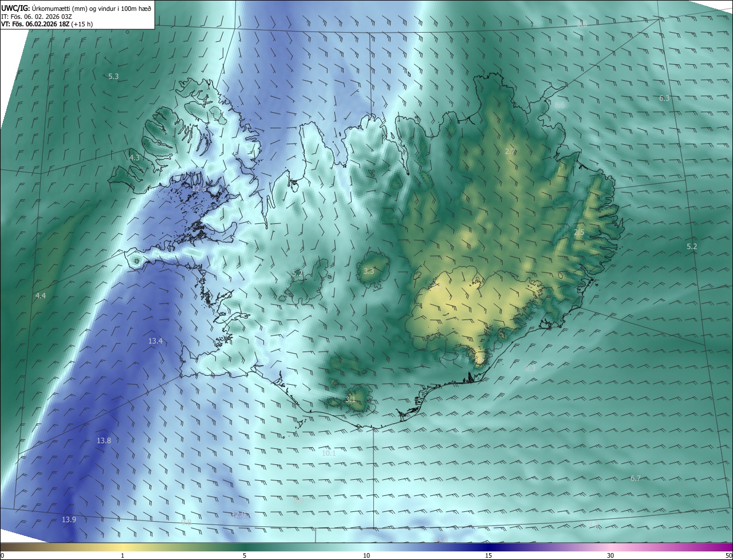Click the colour scale label 15

pos(488,555)
